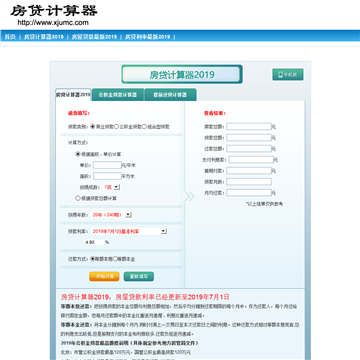Click the 支付利息款 result field
The image size is (360, 360).
coord(251,160)
